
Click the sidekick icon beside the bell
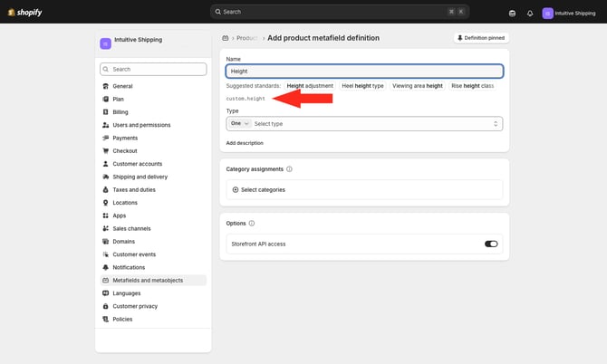point(512,13)
